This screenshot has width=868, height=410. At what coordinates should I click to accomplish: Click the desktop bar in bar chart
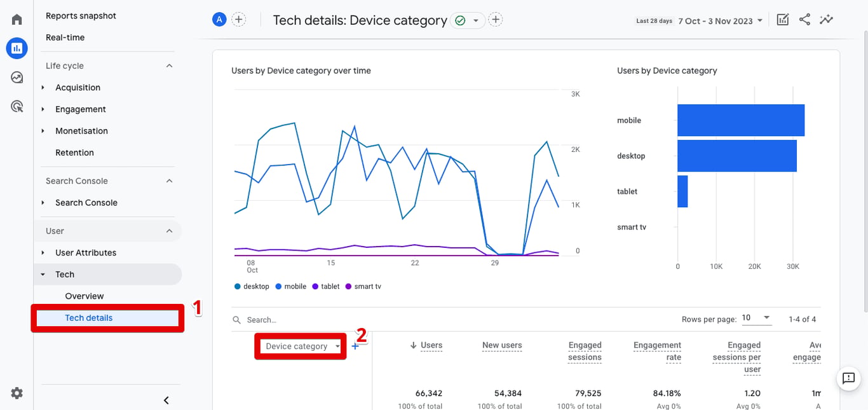pos(737,156)
